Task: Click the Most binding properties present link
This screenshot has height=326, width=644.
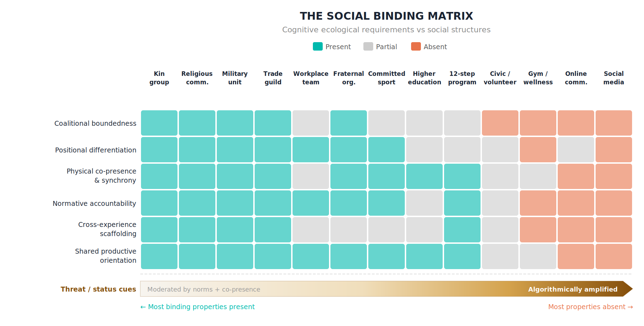Action: (197, 307)
